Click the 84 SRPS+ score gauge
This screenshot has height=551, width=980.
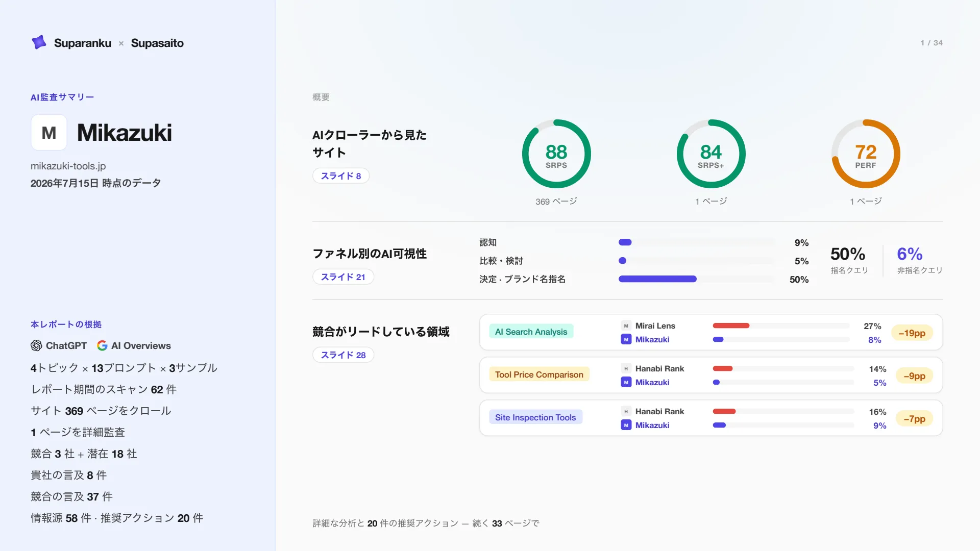click(x=711, y=154)
